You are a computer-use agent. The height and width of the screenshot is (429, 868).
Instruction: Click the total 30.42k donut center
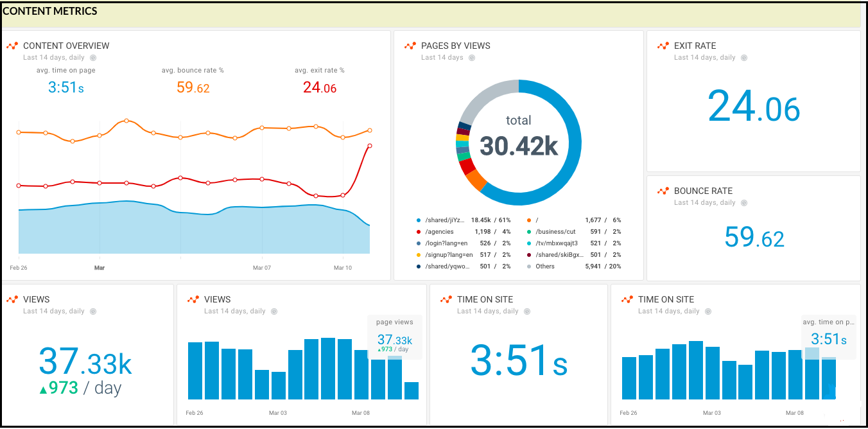click(x=519, y=138)
